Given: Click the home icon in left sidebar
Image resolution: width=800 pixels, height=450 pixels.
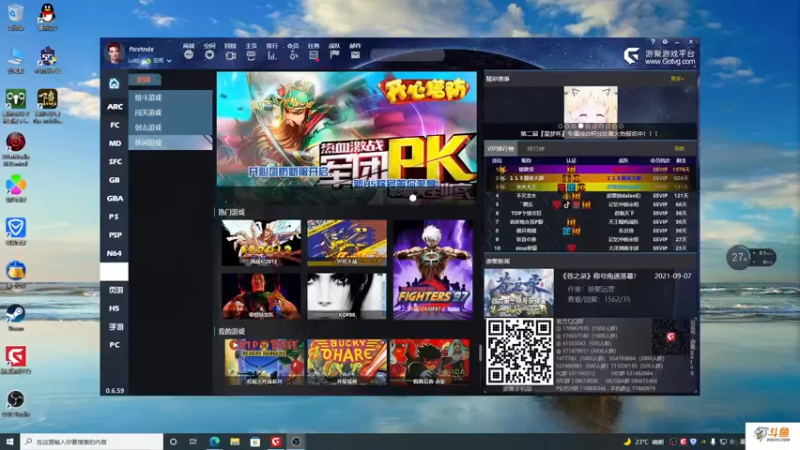Looking at the screenshot, I should pos(114,84).
